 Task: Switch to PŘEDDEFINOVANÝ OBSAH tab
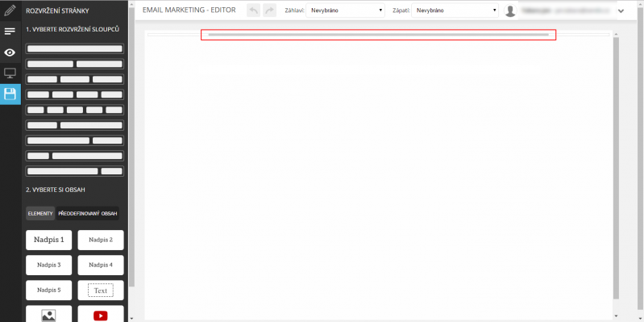88,213
